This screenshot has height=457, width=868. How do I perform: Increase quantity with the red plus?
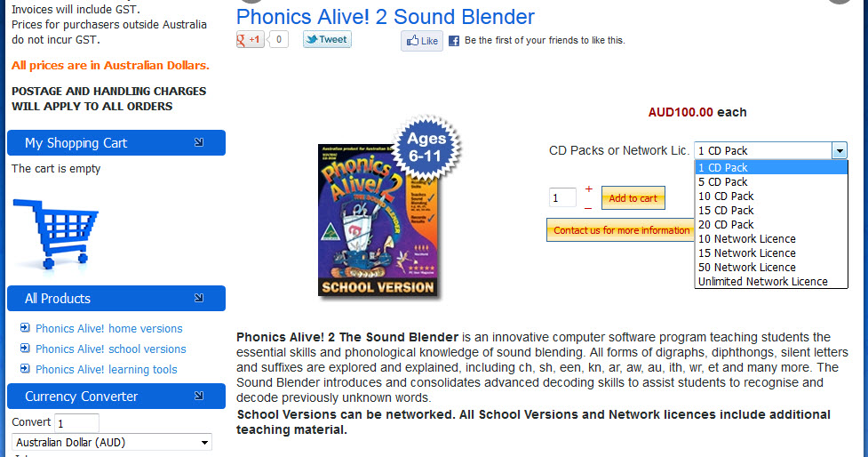click(x=588, y=189)
